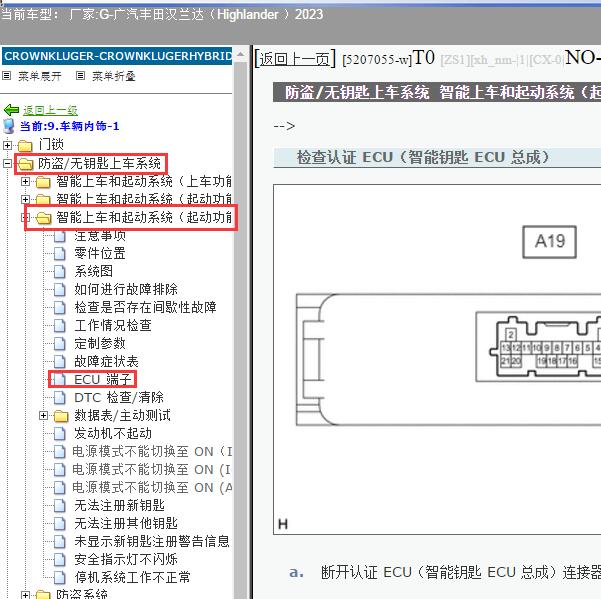601x599 pixels.
Task: Click the 安全指示灯不闪烁 document icon
Action: pos(59,560)
